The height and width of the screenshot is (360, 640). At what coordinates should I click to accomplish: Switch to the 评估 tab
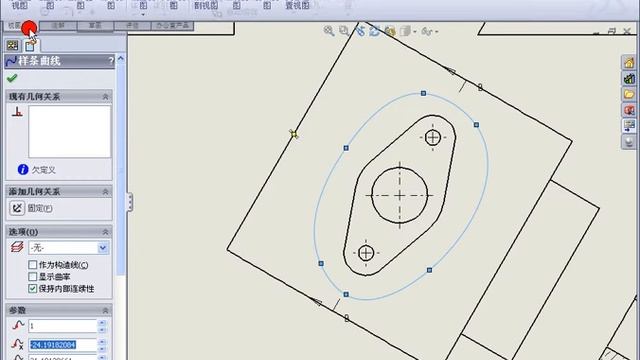pos(132,26)
